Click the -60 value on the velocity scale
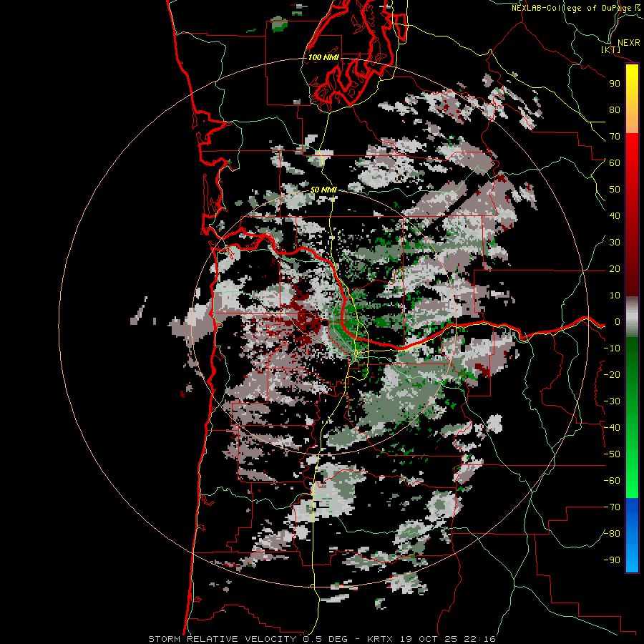 pos(612,481)
